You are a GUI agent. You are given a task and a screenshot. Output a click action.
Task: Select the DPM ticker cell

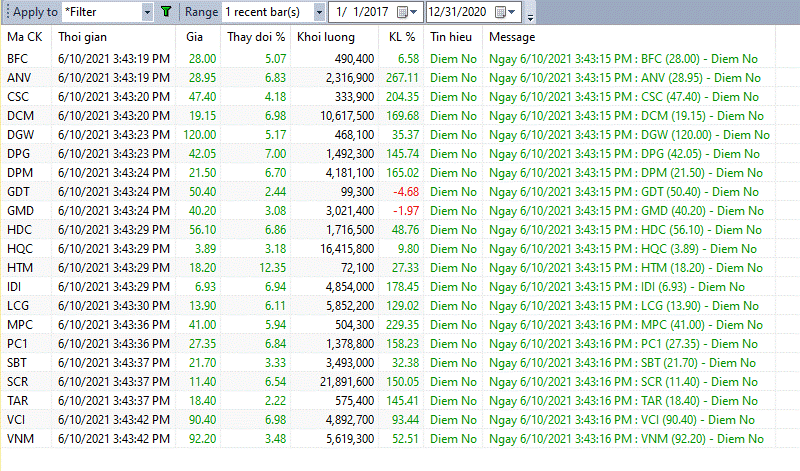coord(20,172)
